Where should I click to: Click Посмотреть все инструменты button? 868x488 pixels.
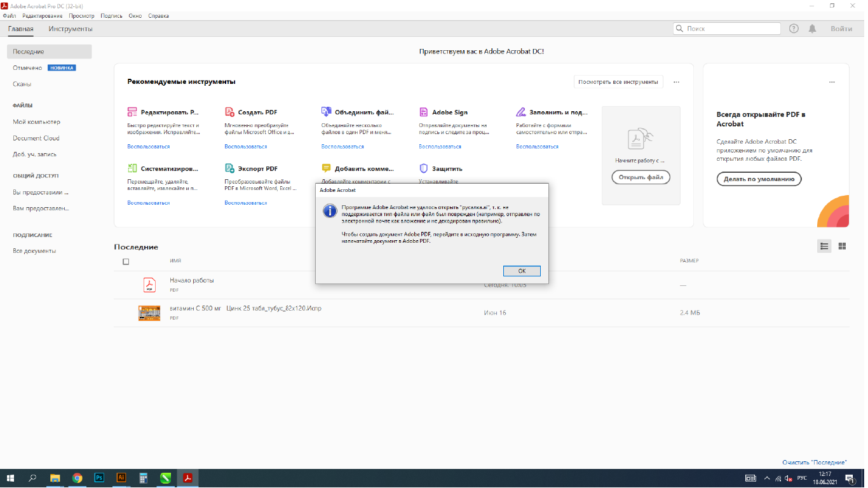click(x=618, y=82)
